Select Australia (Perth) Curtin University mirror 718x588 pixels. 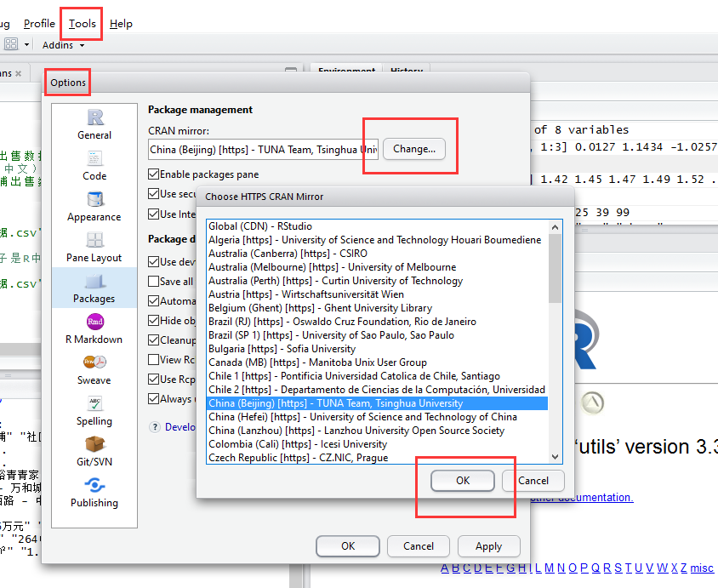[x=377, y=281]
